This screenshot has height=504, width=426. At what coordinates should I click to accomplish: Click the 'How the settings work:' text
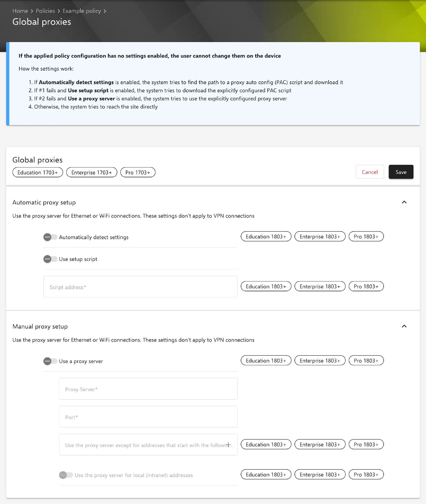pos(46,69)
